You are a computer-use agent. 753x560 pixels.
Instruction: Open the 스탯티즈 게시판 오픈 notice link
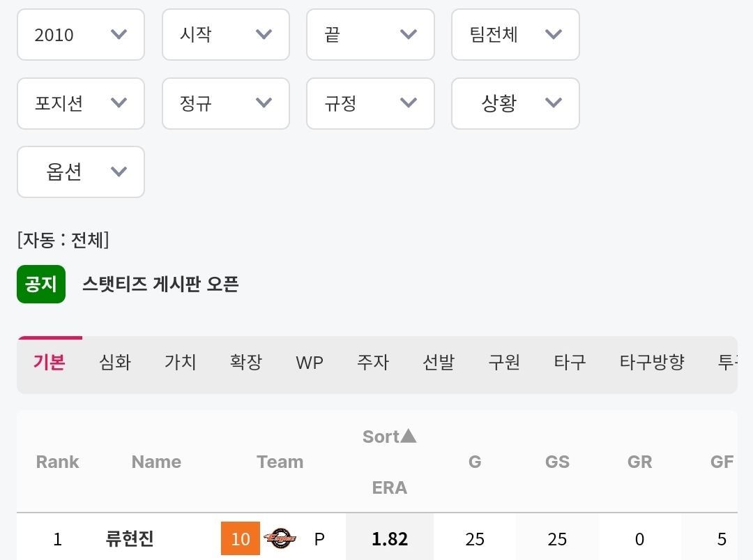tap(160, 285)
